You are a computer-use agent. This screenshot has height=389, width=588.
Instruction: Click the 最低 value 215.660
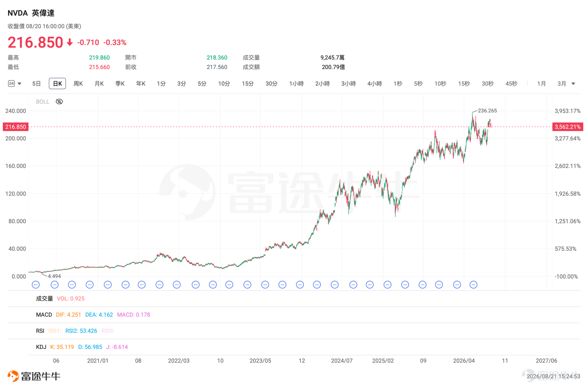(x=99, y=67)
